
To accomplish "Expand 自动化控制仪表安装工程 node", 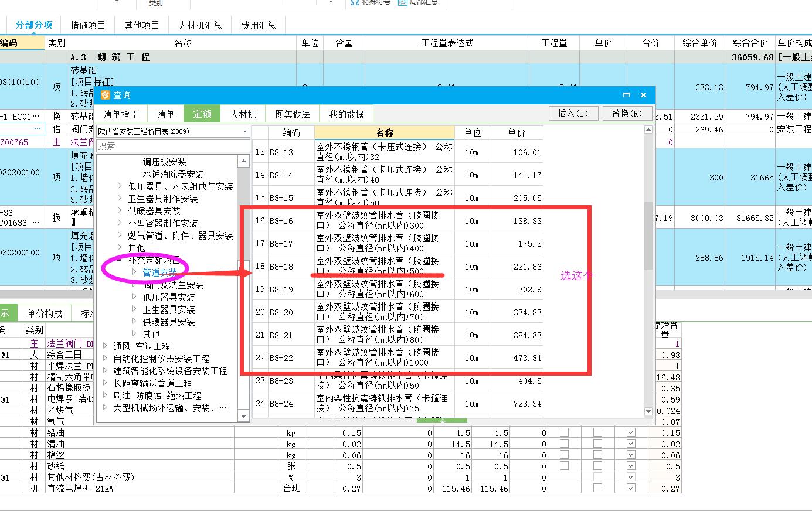I will tap(105, 358).
